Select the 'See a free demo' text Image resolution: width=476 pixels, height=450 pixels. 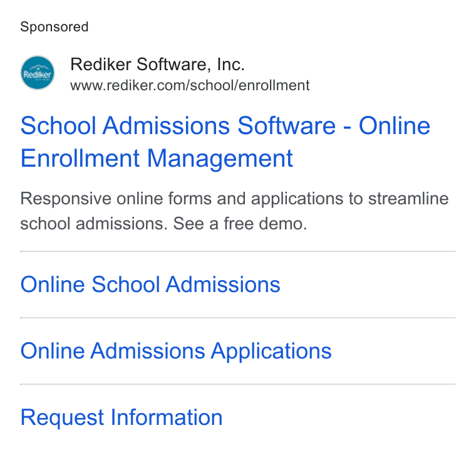coord(240,224)
